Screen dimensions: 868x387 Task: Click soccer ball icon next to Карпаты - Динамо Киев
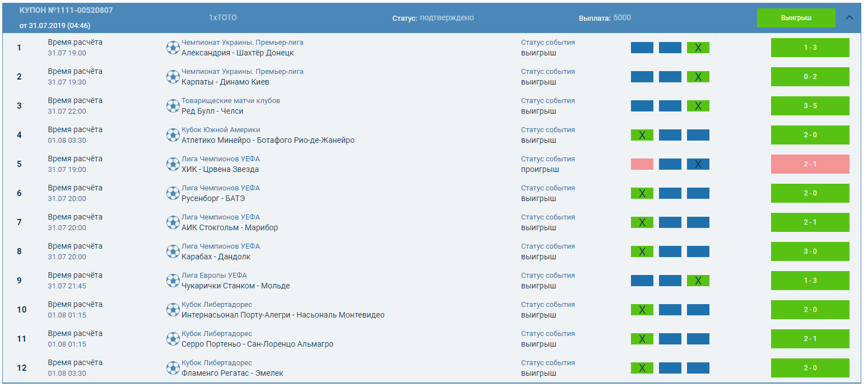click(173, 77)
